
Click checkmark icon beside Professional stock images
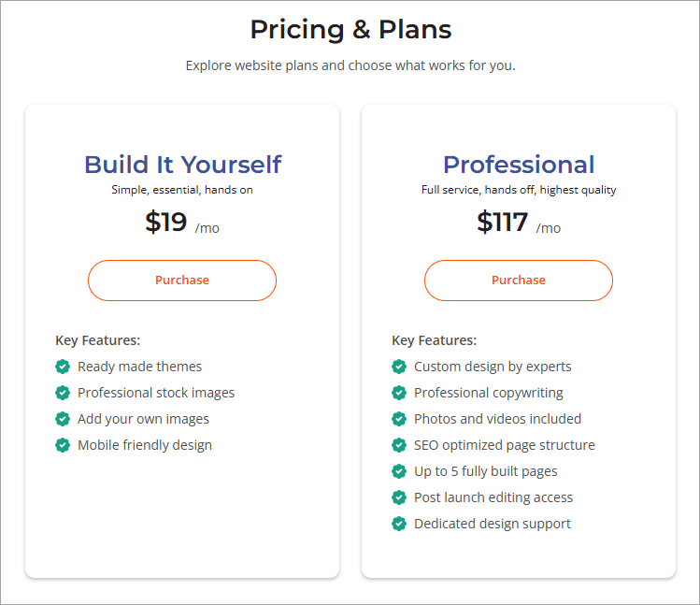63,393
